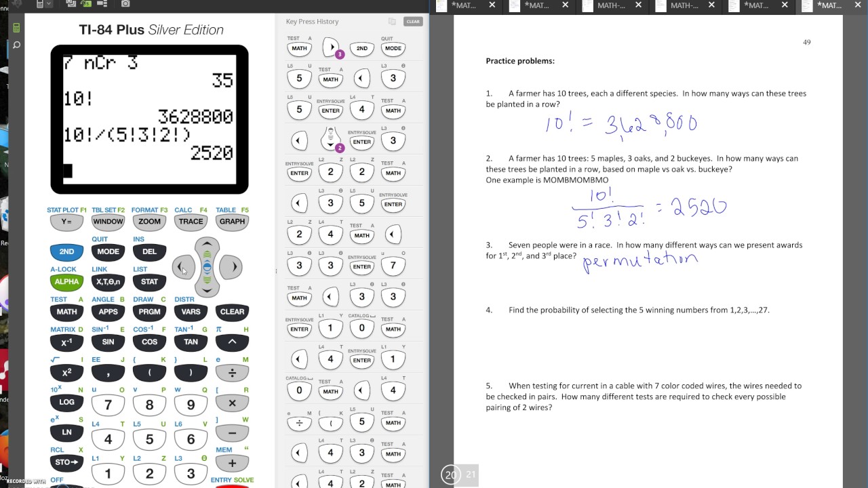868x488 pixels.
Task: Open the MATH menu key on keypad
Action: point(66,312)
